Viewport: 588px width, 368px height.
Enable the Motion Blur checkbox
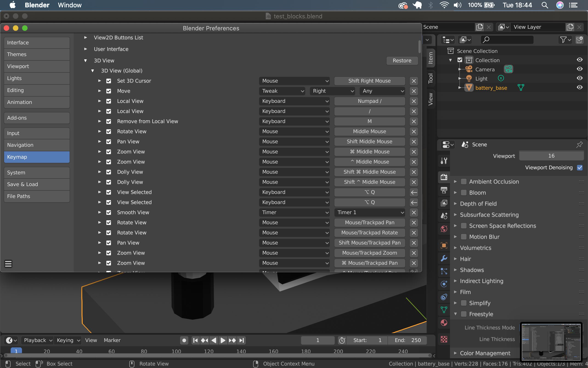[x=464, y=237]
